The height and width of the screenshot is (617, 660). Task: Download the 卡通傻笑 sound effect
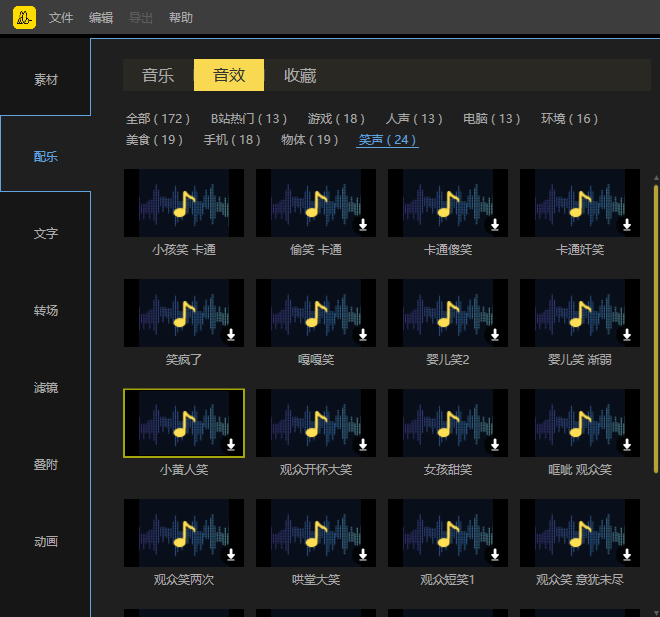(495, 225)
